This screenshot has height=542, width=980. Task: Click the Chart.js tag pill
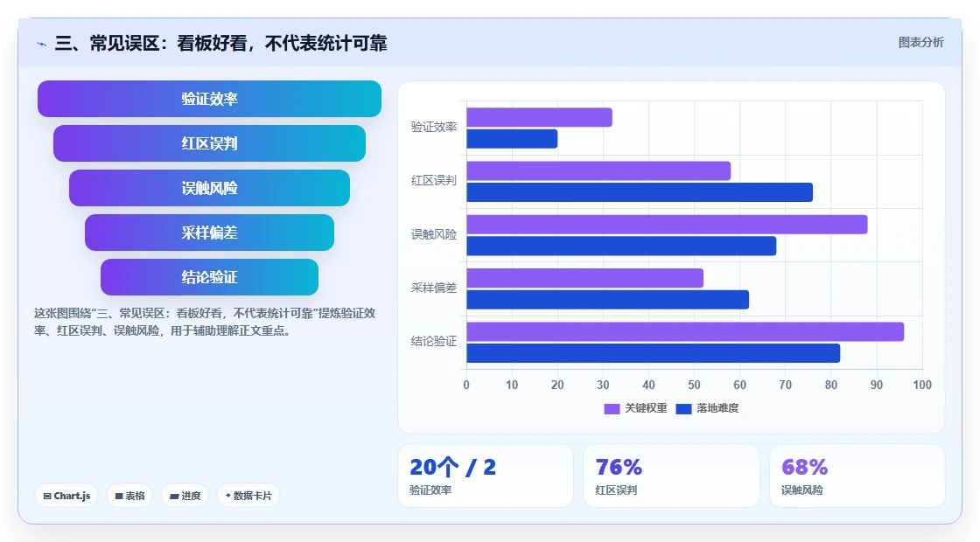click(66, 496)
